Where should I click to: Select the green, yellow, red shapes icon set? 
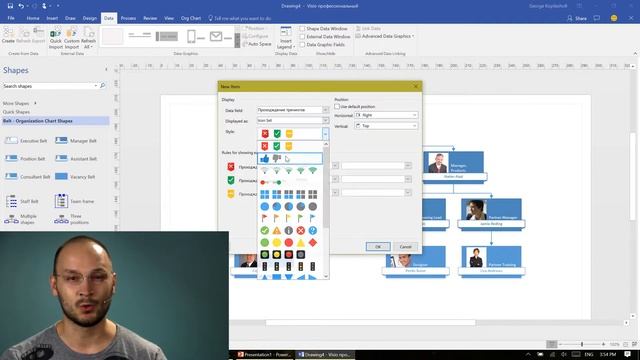(290, 242)
